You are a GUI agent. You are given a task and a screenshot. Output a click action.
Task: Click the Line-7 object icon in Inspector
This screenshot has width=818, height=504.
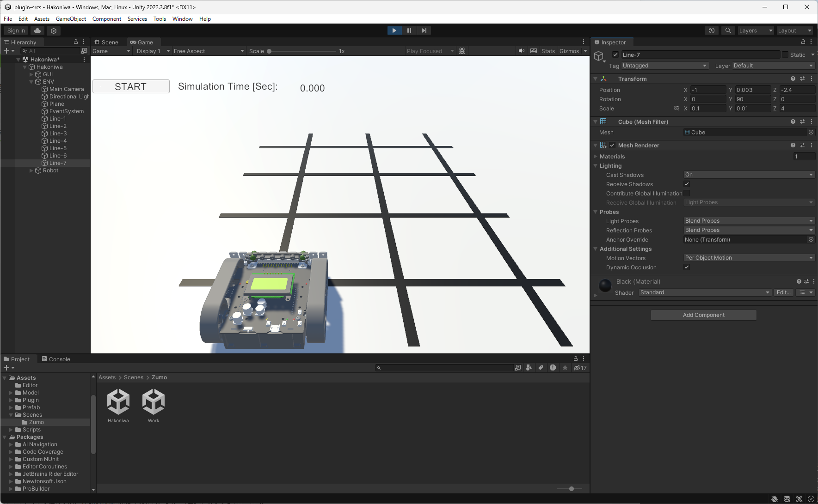click(599, 56)
